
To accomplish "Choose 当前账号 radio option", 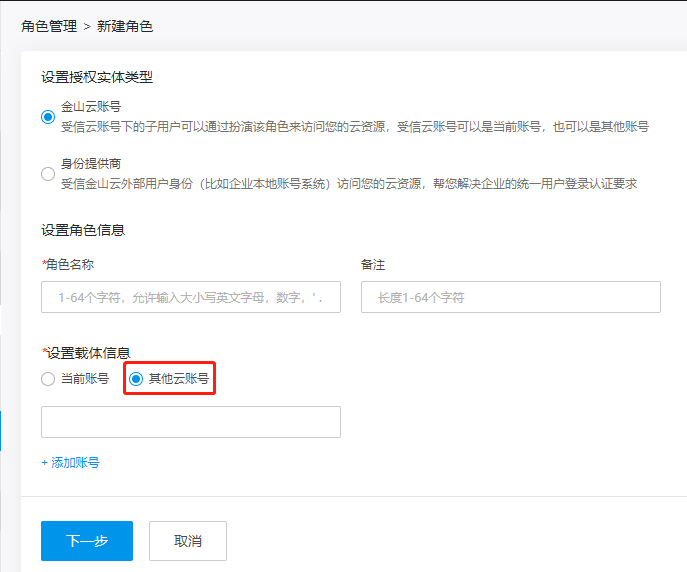I will coord(48,379).
